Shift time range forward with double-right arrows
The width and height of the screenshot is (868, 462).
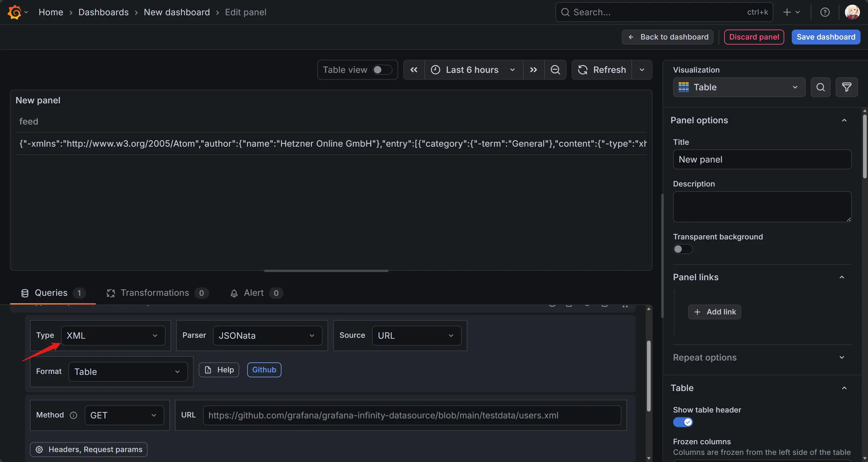tap(533, 70)
